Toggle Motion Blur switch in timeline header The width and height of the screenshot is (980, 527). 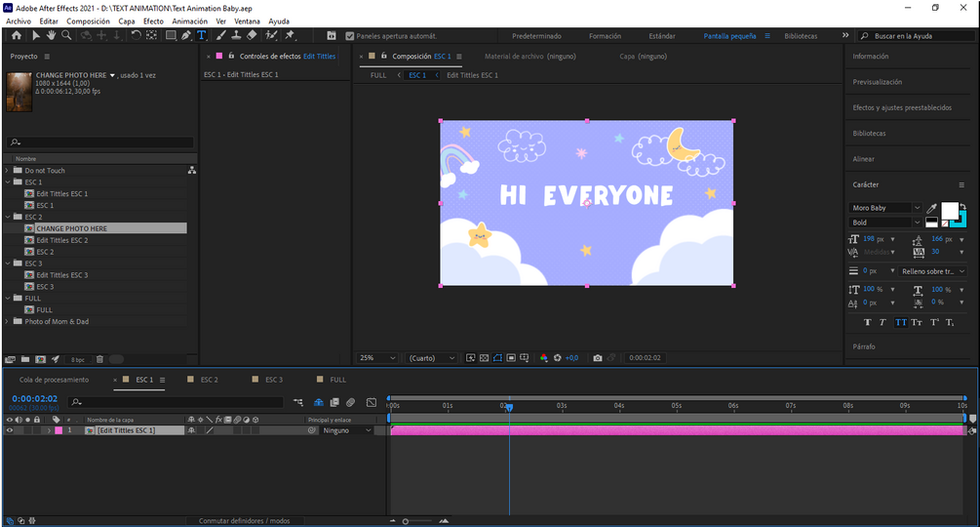pos(351,403)
